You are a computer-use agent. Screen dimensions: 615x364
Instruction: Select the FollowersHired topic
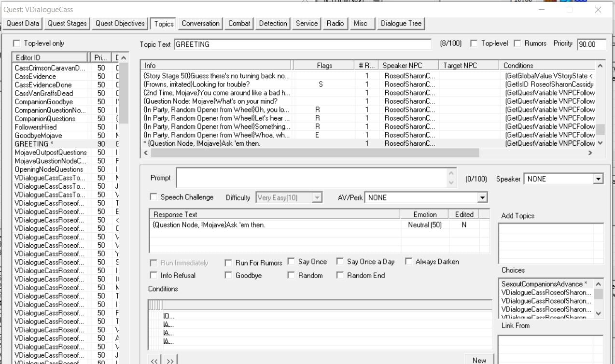pos(35,127)
